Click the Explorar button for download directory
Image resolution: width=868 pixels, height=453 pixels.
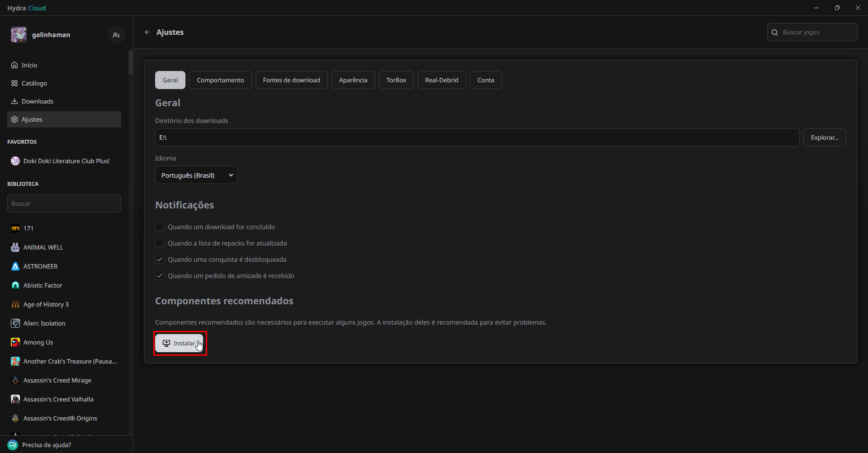[824, 137]
